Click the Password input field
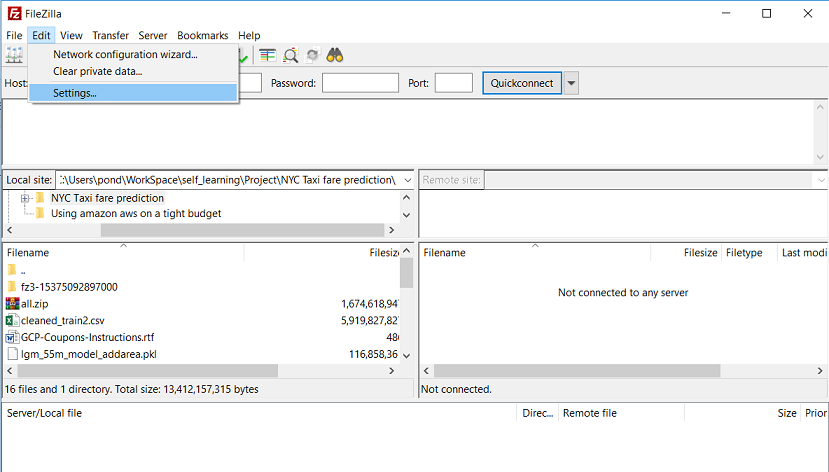This screenshot has width=829, height=472. pos(360,83)
